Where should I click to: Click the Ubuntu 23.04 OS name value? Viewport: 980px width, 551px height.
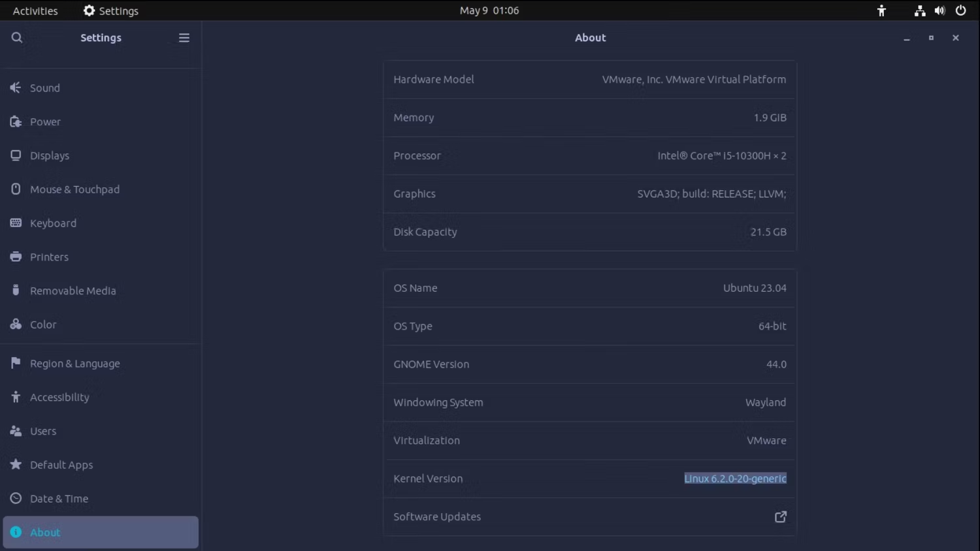pos(755,288)
